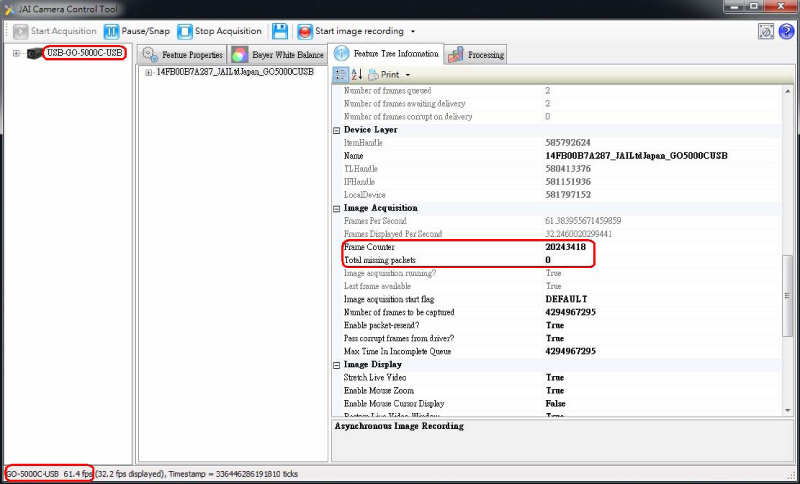Select 14FB00B7A287_JAILtdJapan_GO5000CUSB tree item
The height and width of the screenshot is (484, 800).
pos(235,72)
